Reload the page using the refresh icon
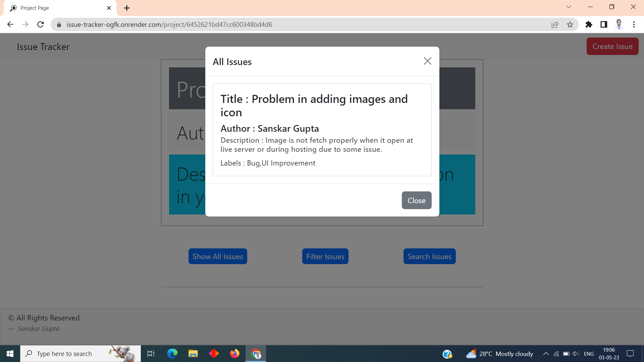644x362 pixels. coord(40,24)
